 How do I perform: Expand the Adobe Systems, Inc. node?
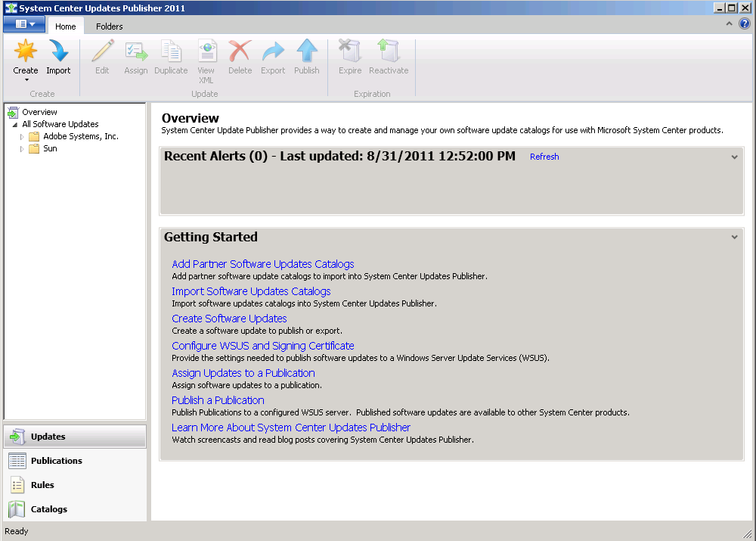click(x=23, y=136)
